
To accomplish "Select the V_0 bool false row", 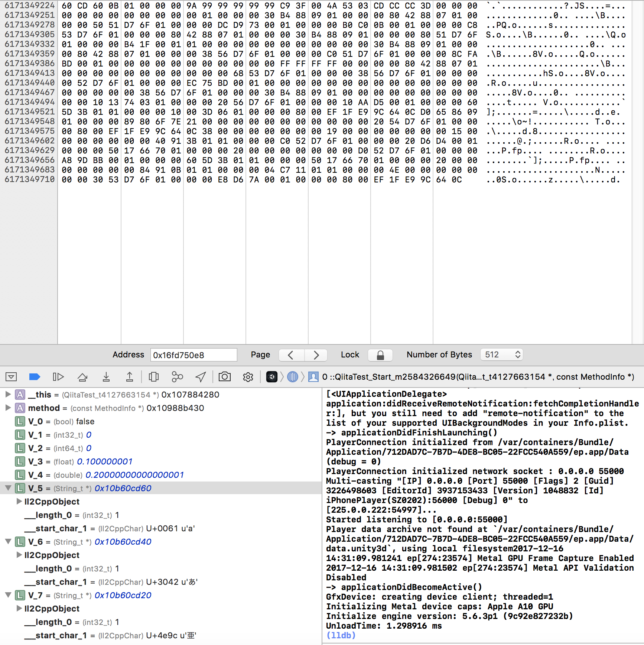I will [x=161, y=421].
